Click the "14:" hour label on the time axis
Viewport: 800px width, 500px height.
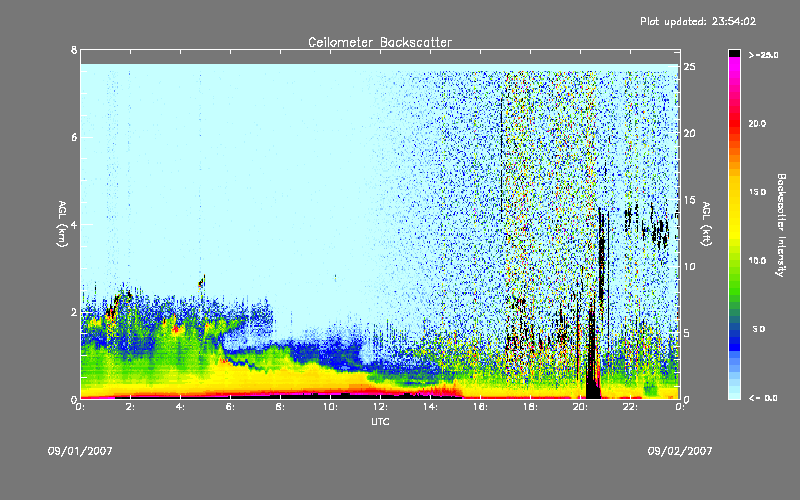(430, 407)
